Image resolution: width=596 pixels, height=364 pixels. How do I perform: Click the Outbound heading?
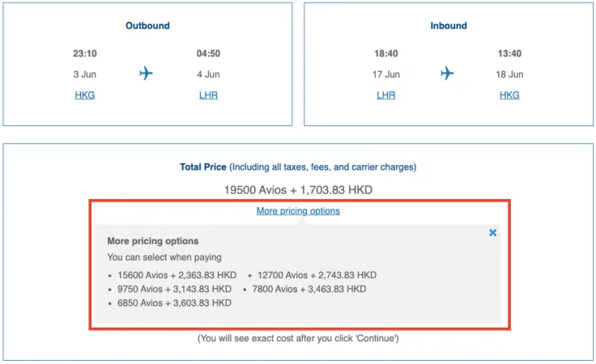(x=147, y=26)
